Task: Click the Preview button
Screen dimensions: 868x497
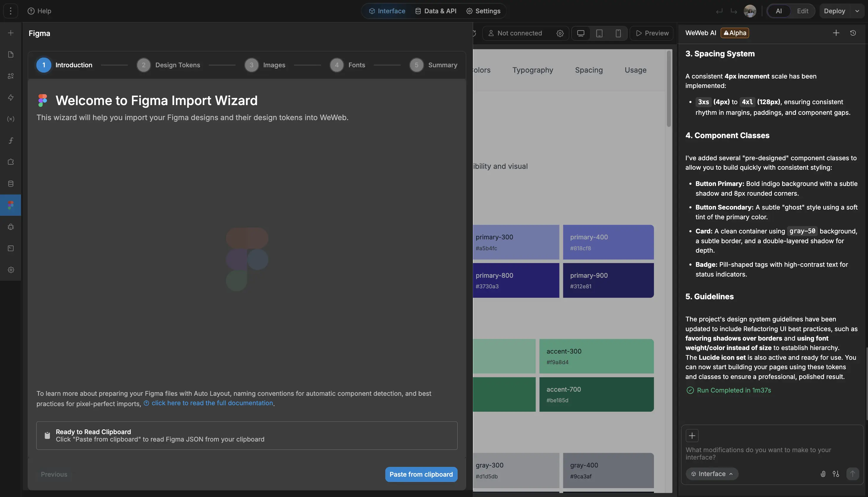Action: pos(652,33)
